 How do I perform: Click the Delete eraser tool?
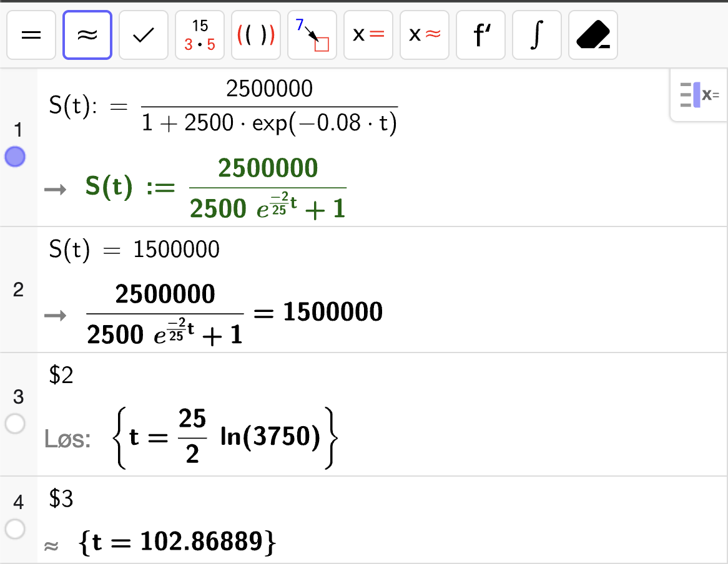pos(593,35)
